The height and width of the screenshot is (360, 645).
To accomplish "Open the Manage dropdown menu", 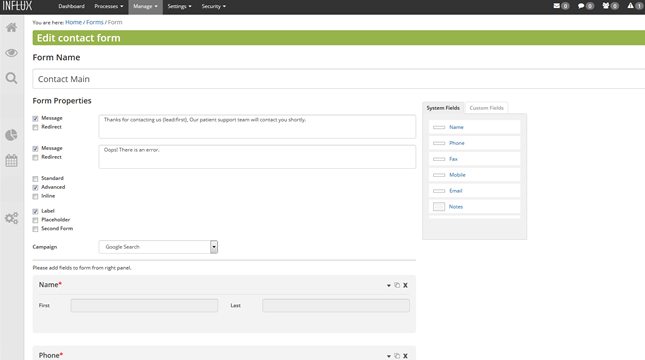I will [x=145, y=6].
